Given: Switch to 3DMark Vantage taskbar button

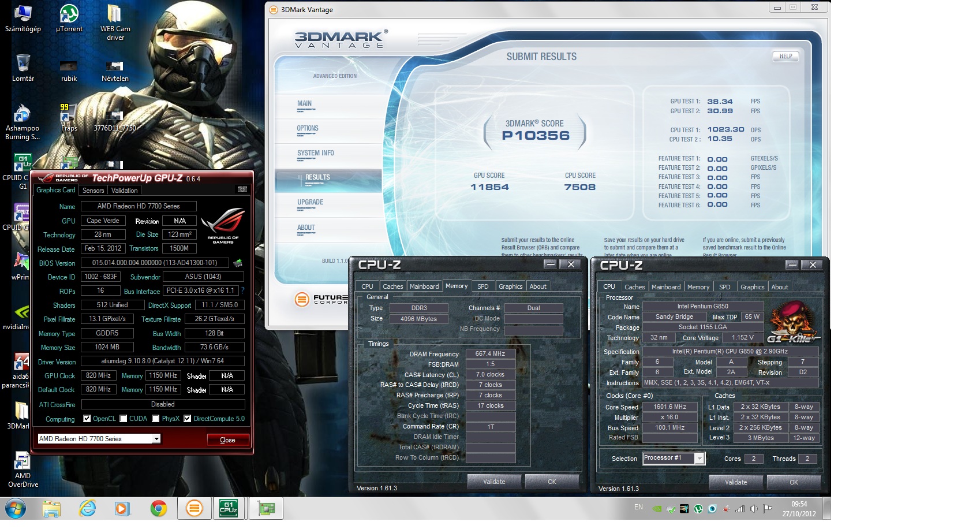Looking at the screenshot, I should click(x=194, y=509).
